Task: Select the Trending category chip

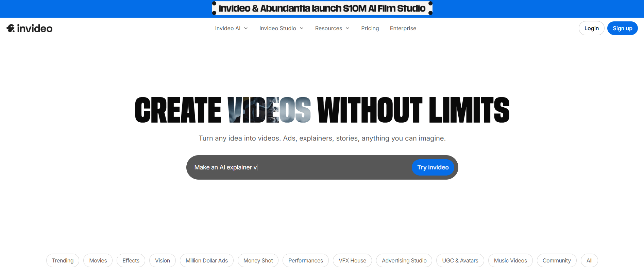Action: click(x=63, y=260)
